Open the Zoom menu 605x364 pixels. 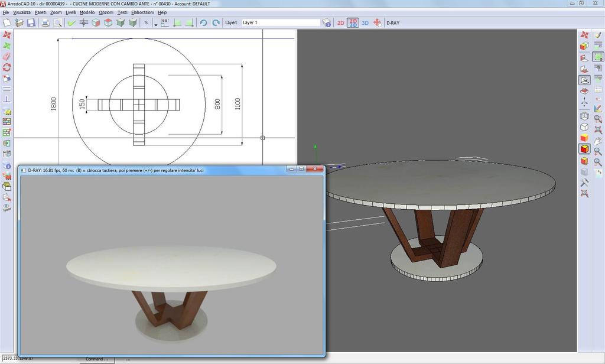pyautogui.click(x=56, y=12)
